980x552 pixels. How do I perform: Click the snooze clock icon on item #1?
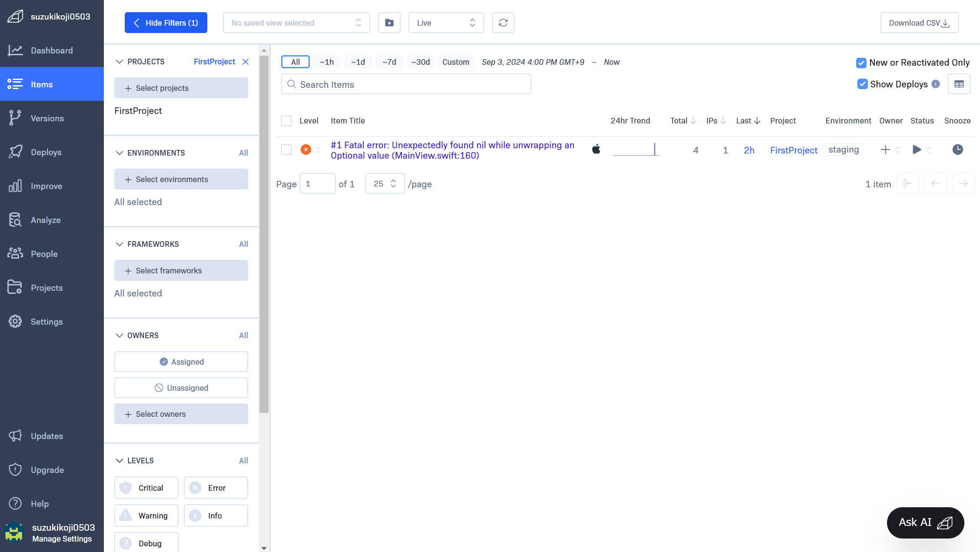[x=957, y=150]
